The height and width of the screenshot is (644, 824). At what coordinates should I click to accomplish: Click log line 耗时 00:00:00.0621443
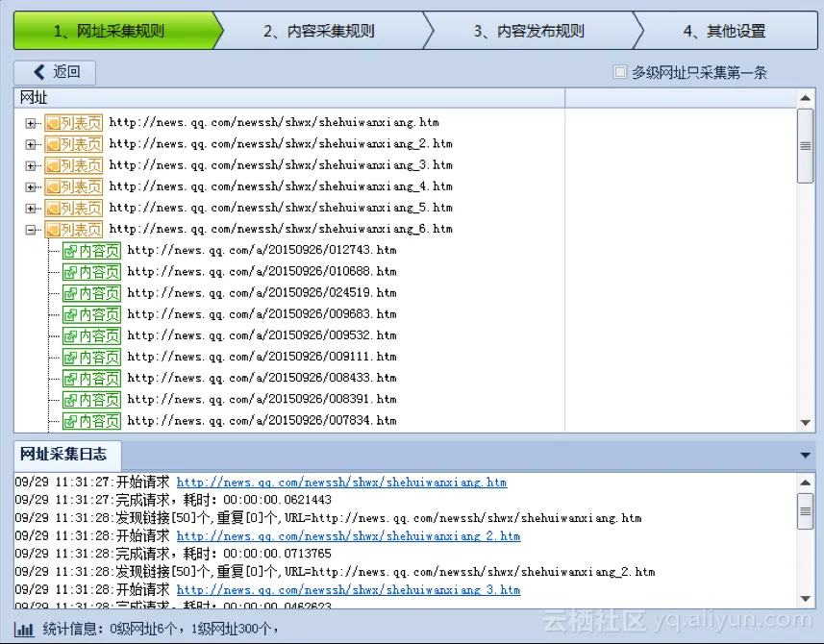[x=173, y=500]
